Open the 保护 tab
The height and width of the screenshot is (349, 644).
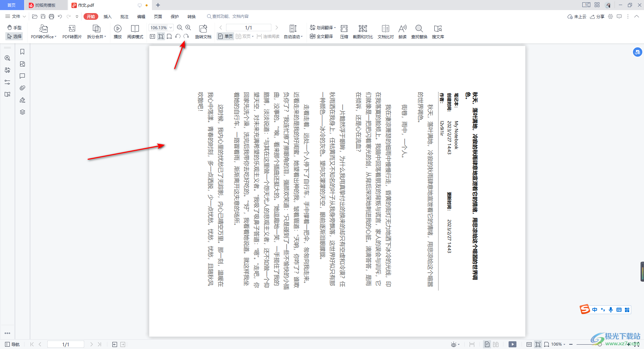175,16
